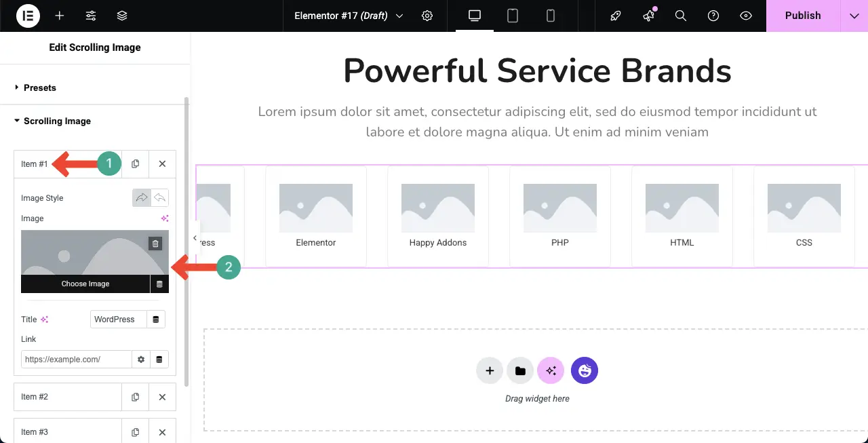This screenshot has height=443, width=868.
Task: Open document dropdown Elementor #17 (Draft)
Action: 349,16
